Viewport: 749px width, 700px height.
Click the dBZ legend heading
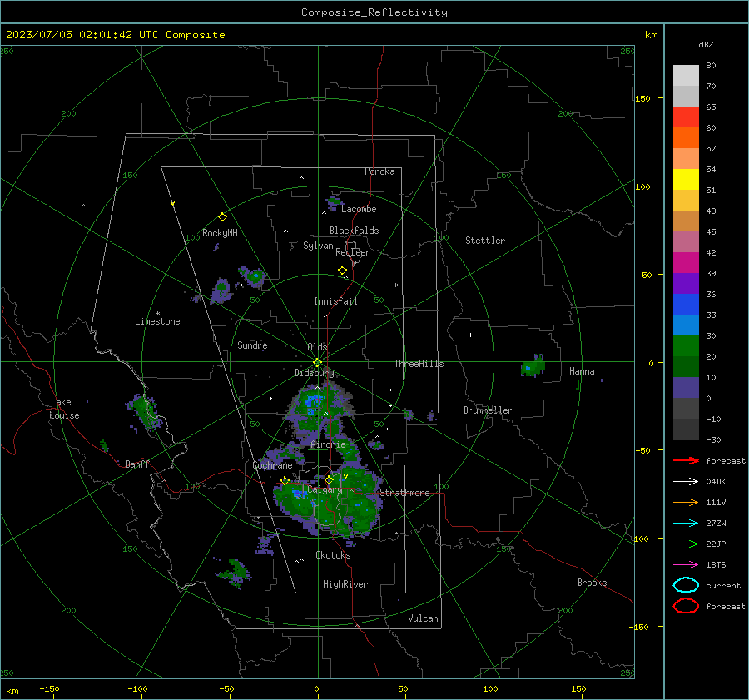(x=706, y=44)
